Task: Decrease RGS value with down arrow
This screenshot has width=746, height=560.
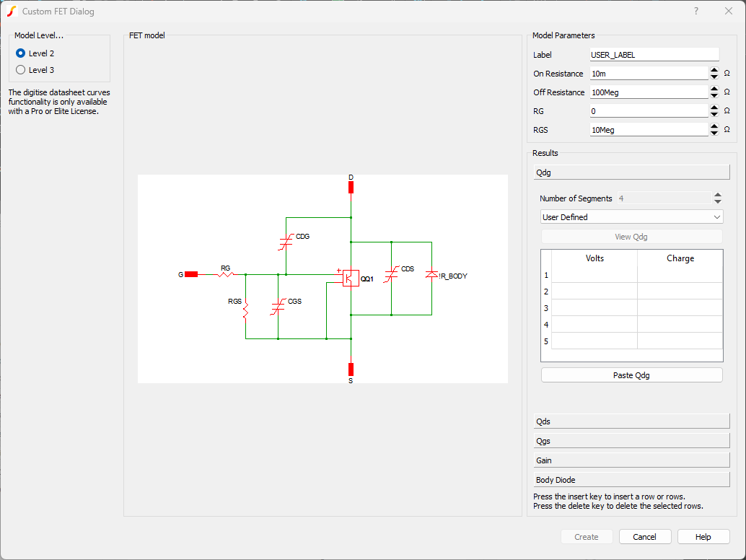Action: [x=714, y=133]
